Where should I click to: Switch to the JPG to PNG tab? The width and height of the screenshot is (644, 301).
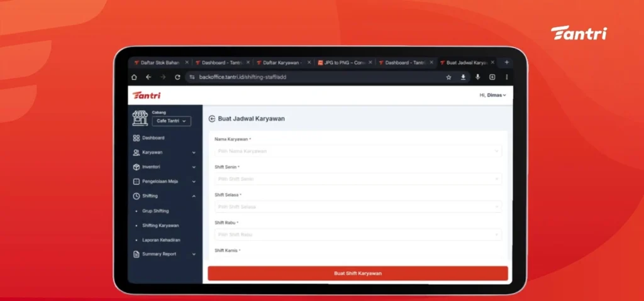tap(341, 63)
